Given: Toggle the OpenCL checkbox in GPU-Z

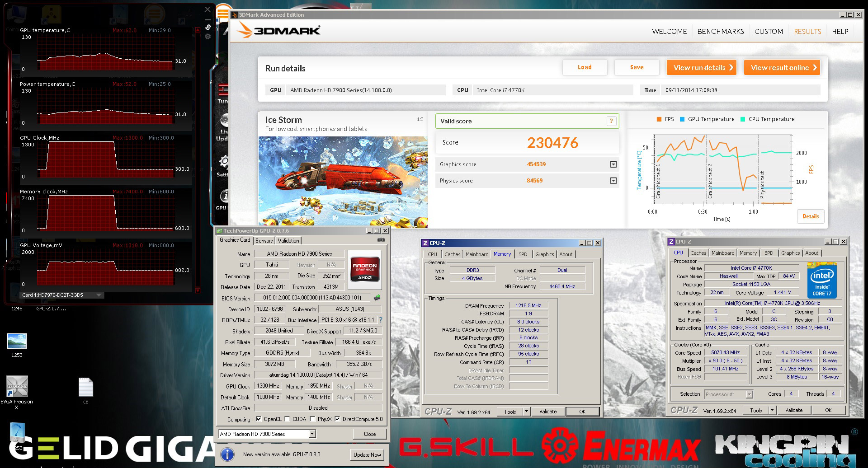Looking at the screenshot, I should pyautogui.click(x=259, y=419).
